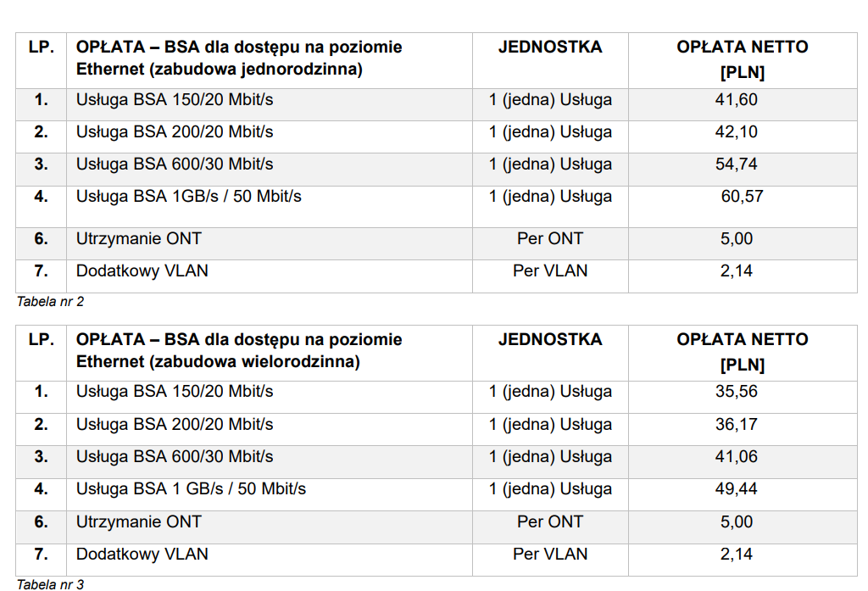Select "Usługa BSA 1GB/s" row in jednorodzinna table
868x591 pixels.
188,197
